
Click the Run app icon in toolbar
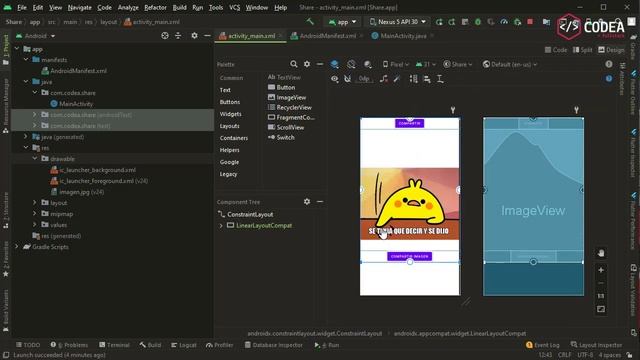pyautogui.click(x=439, y=22)
